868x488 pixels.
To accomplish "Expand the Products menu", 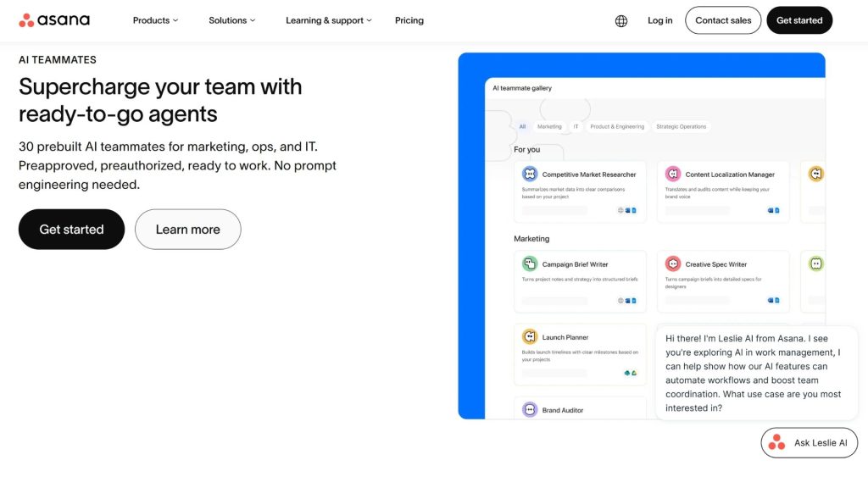I will click(155, 20).
